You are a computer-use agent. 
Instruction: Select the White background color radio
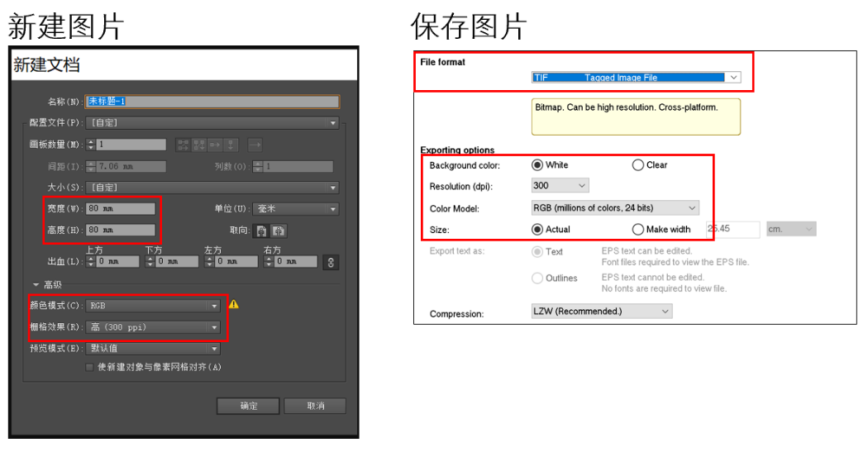pos(537,164)
